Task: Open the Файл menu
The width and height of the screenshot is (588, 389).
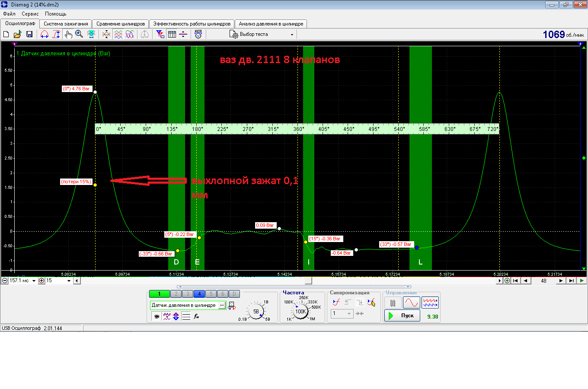Action: (x=9, y=14)
